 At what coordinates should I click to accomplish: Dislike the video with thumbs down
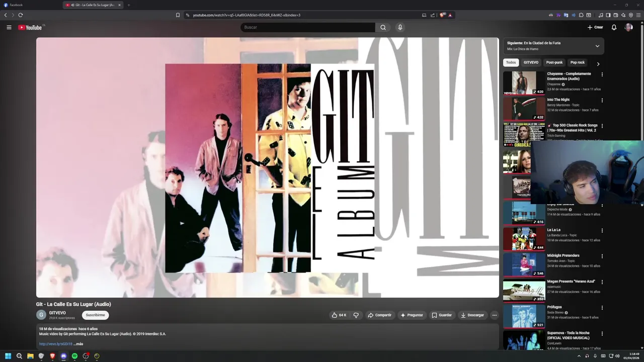(356, 315)
